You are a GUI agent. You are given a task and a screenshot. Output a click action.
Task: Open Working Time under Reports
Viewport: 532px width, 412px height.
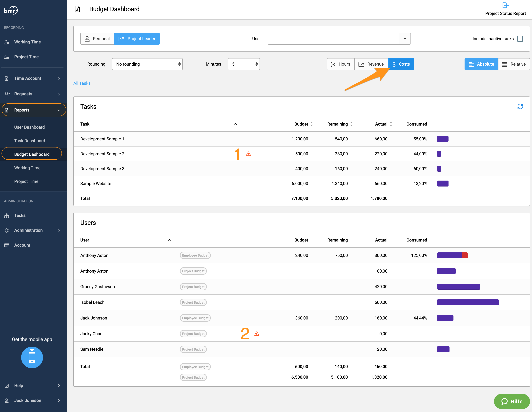(27, 168)
